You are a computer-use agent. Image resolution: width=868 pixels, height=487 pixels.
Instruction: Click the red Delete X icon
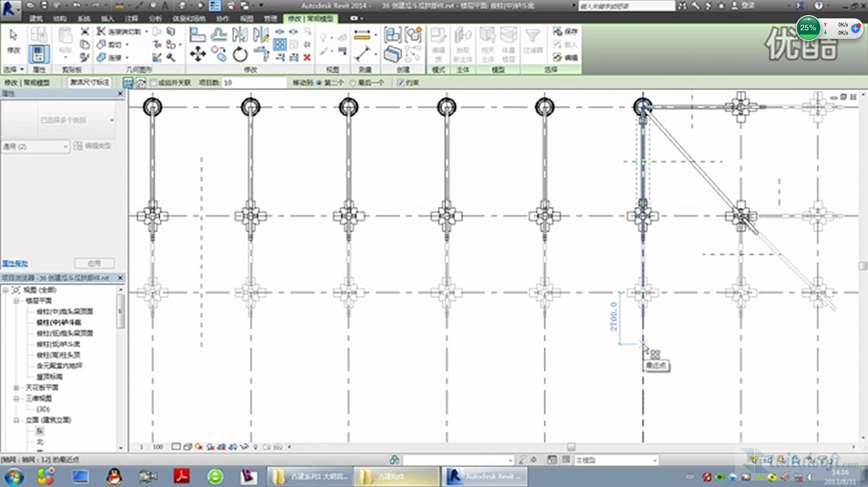tap(307, 57)
